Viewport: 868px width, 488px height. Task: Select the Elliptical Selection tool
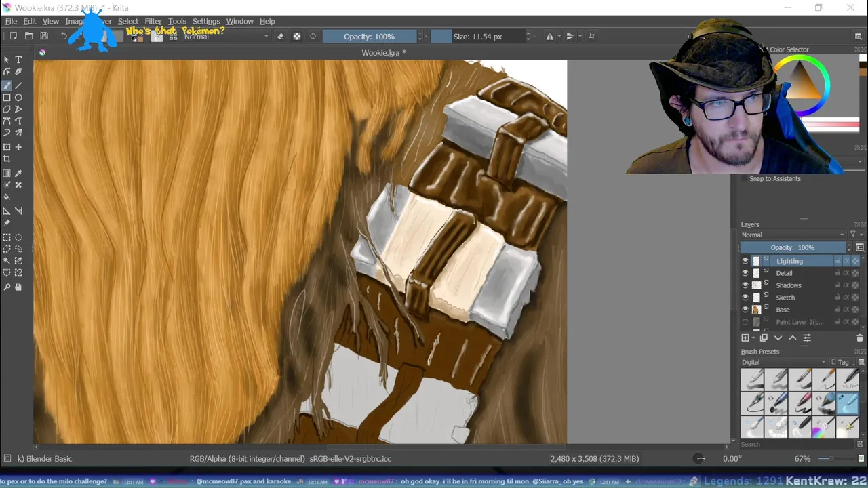tap(18, 237)
